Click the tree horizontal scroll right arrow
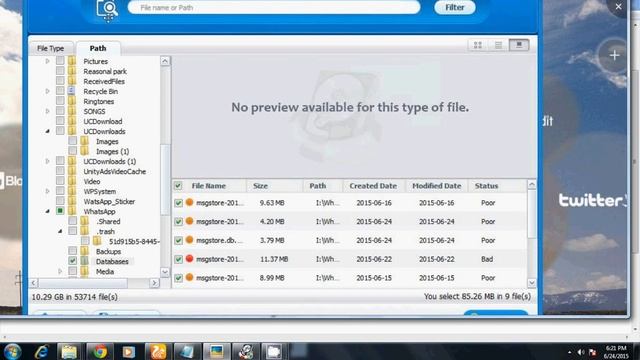 pos(154,282)
